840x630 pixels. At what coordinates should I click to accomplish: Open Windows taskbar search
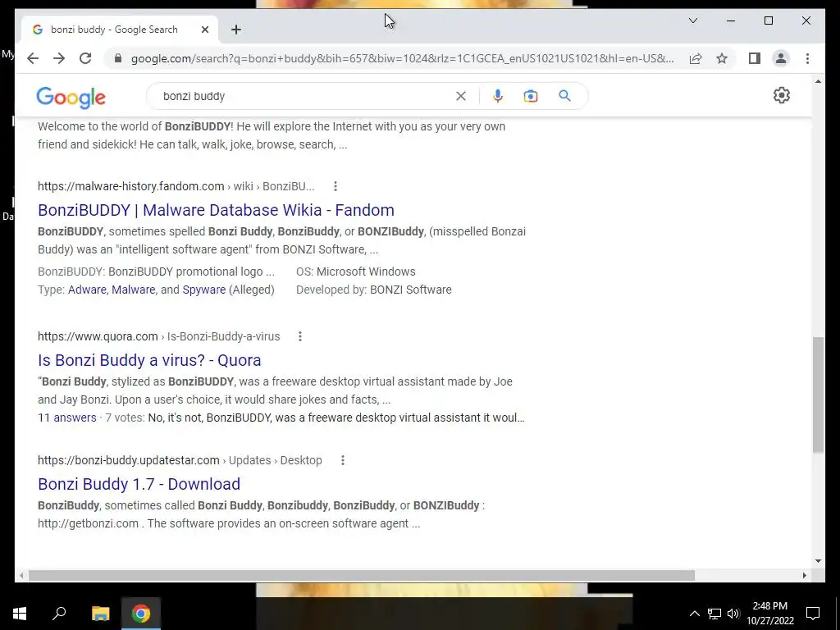[59, 614]
